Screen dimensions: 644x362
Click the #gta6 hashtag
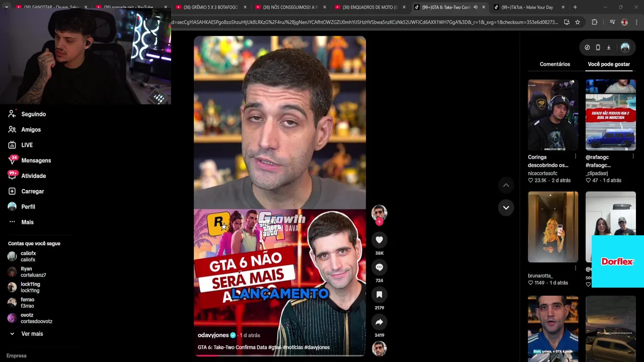275,347
